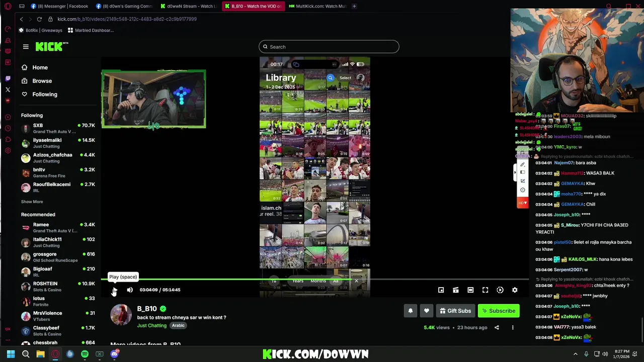Click the Arabic language tag

coord(178,325)
